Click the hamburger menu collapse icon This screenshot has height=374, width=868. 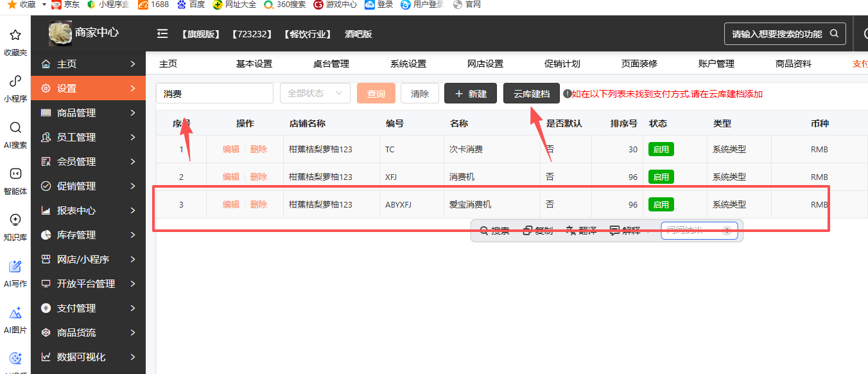click(162, 33)
